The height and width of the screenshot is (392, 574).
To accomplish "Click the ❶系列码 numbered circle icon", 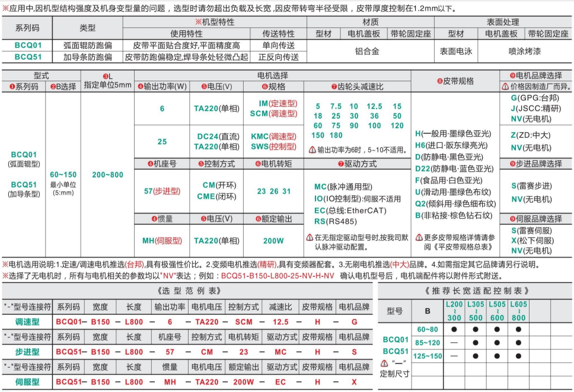I will (x=12, y=87).
